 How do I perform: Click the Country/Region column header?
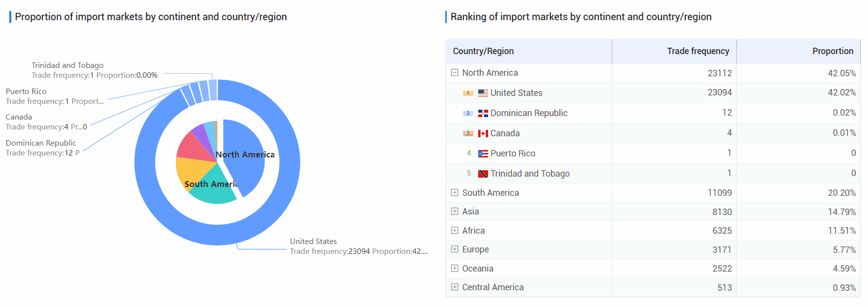click(483, 51)
